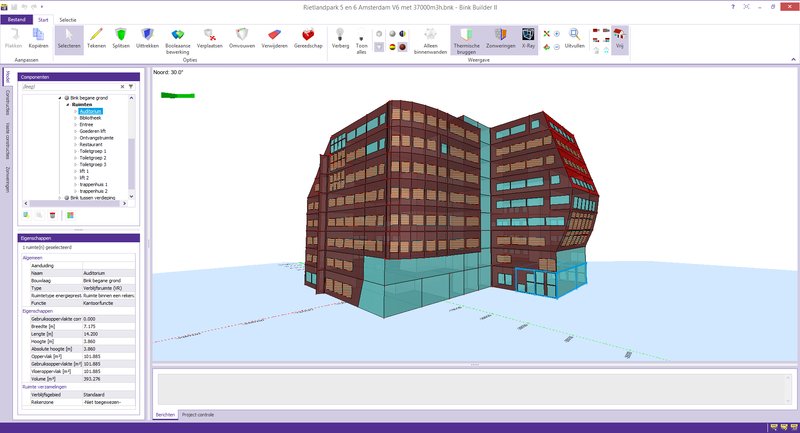Image resolution: width=800 pixels, height=433 pixels.
Task: Select the Tekenen pencil tool
Action: (x=96, y=39)
